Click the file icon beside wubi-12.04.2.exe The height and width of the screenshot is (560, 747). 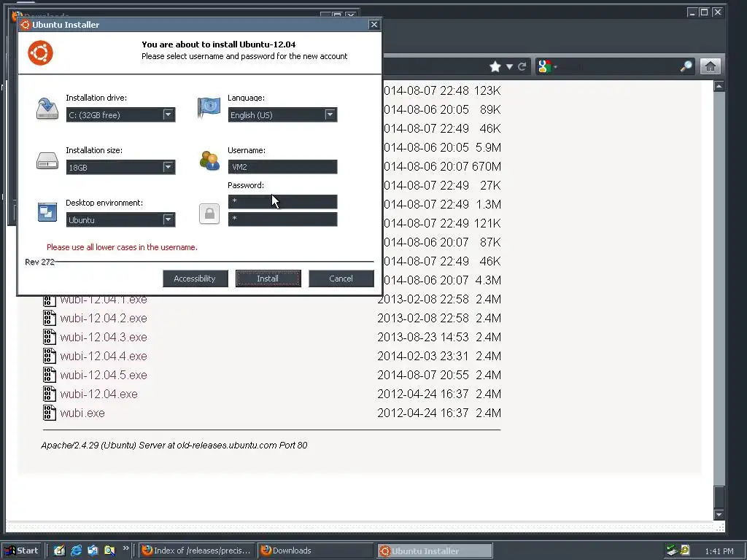point(49,318)
